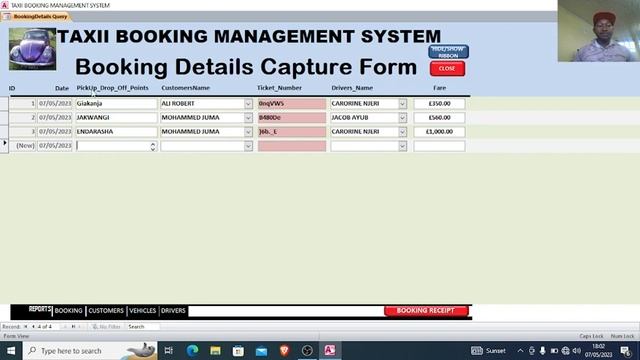Click the pink ticket number field in new row
Viewport: 640px width, 360px height.
292,146
